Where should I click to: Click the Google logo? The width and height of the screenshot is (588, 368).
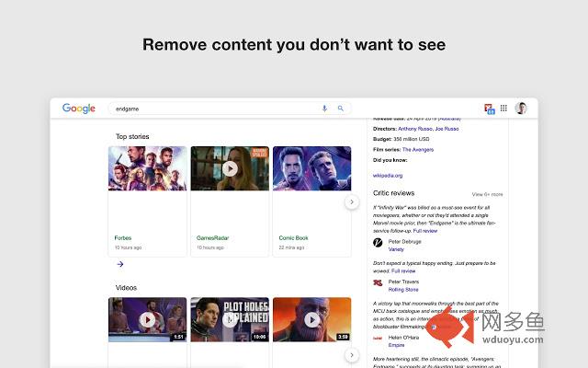[79, 109]
